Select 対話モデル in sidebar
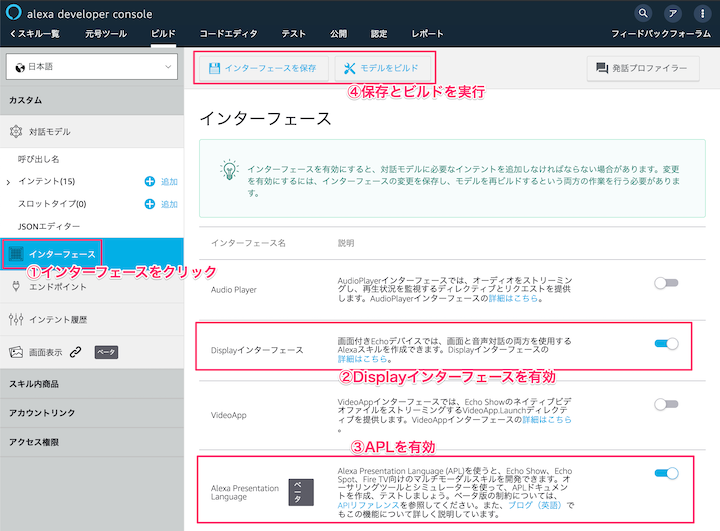This screenshot has height=531, width=720. coord(92,132)
